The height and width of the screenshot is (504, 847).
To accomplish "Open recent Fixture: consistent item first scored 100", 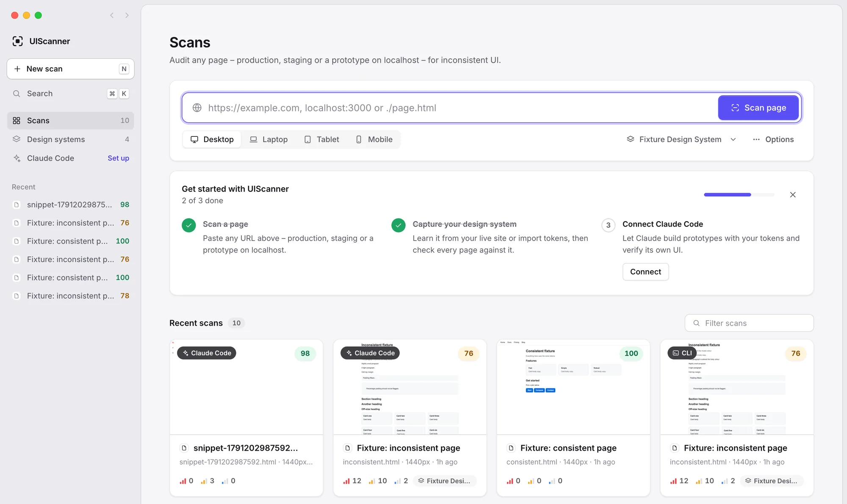I will click(70, 241).
